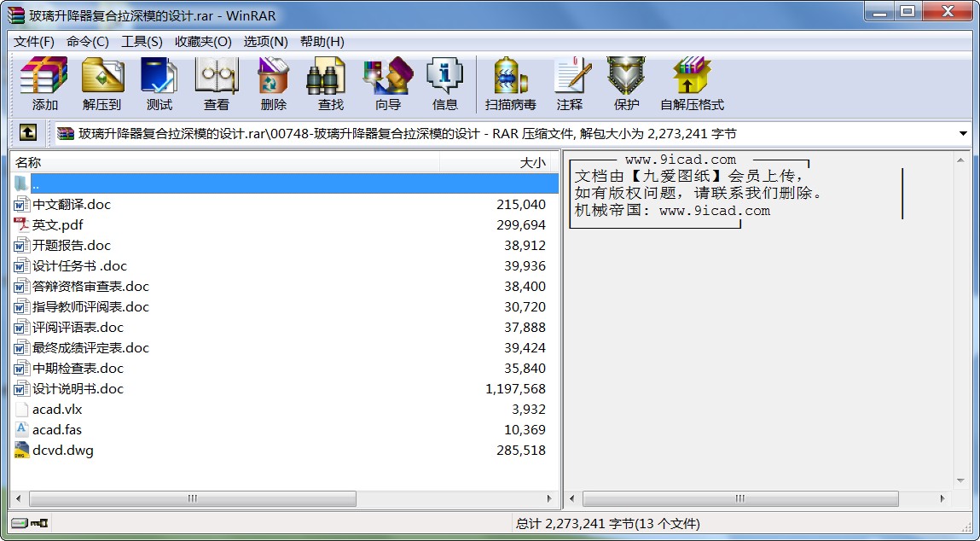Expand the archive path dropdown arrow

963,133
